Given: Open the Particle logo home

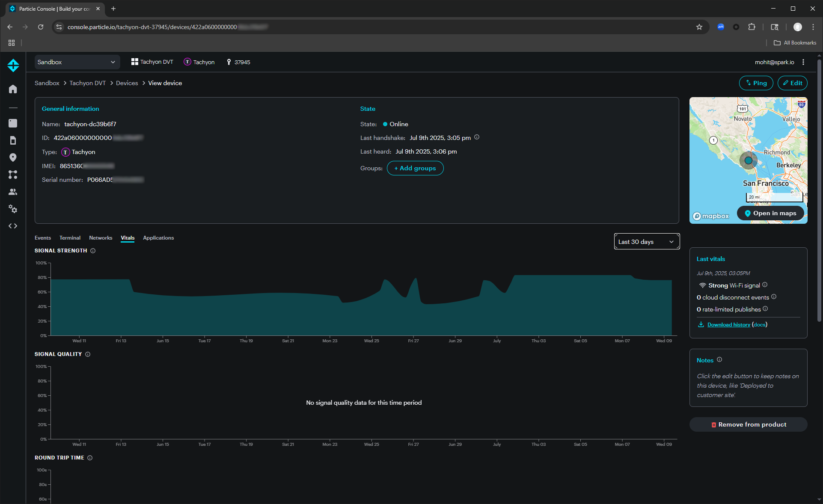Looking at the screenshot, I should coord(13,65).
